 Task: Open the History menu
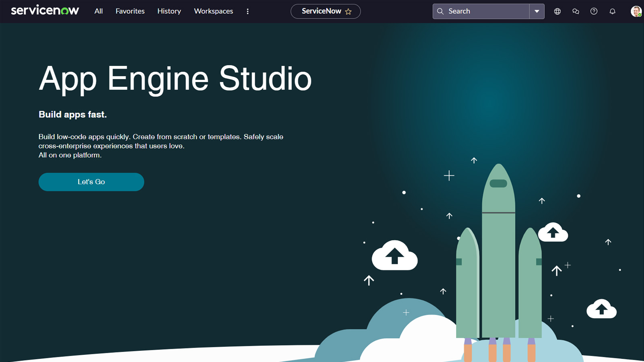[x=169, y=11]
